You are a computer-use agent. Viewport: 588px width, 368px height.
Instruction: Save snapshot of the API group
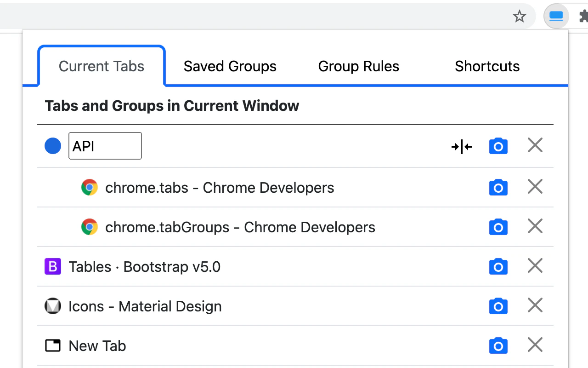tap(498, 146)
